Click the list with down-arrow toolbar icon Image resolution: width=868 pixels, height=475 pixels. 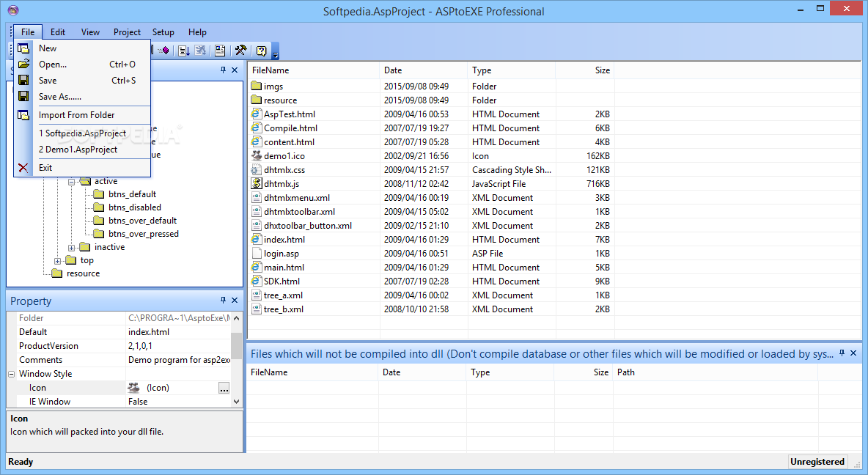pyautogui.click(x=184, y=51)
